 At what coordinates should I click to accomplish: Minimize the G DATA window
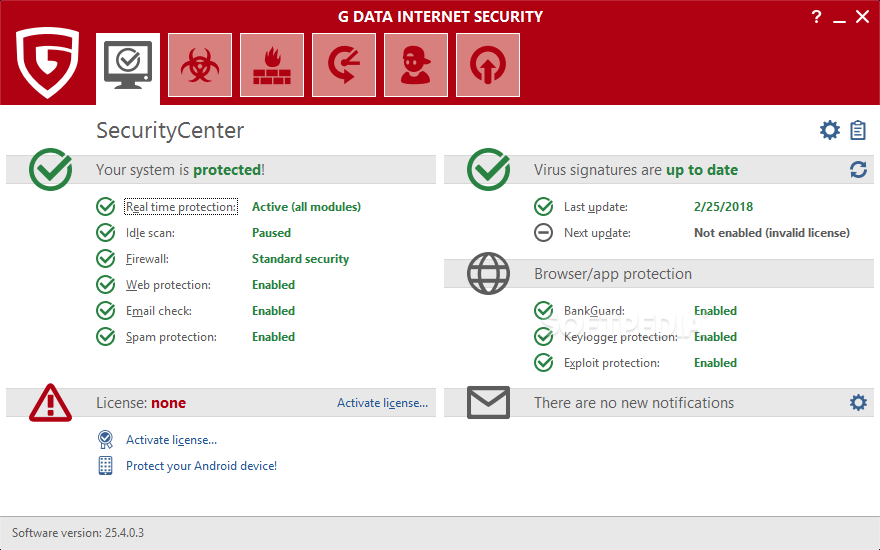(x=840, y=19)
